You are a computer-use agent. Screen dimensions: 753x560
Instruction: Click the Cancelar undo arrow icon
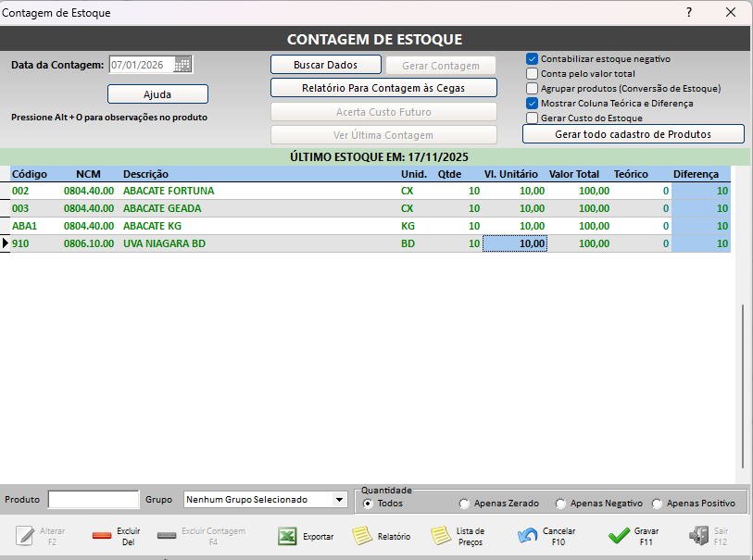point(528,536)
